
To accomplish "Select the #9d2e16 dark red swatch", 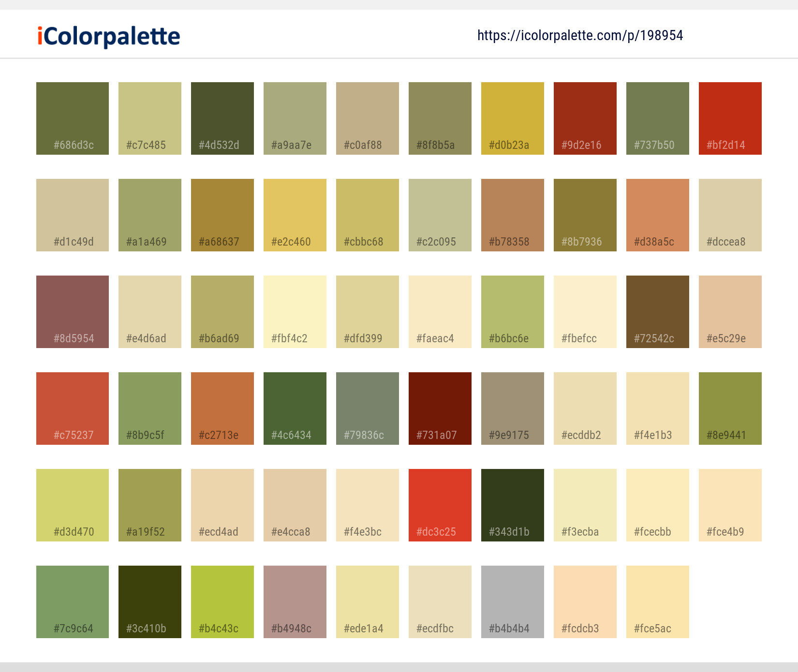I will click(585, 118).
